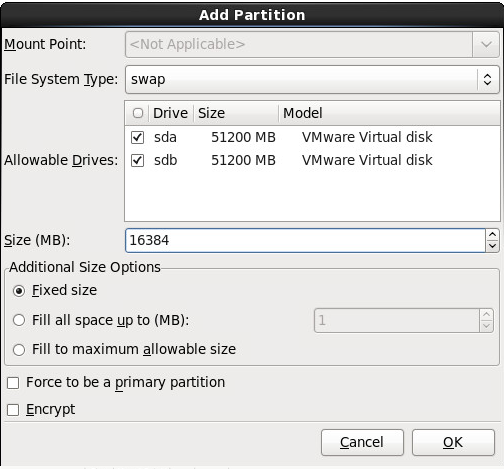Viewport: 504px width, 469px height.
Task: Toggle the sda drive checkbox
Action: pos(137,137)
